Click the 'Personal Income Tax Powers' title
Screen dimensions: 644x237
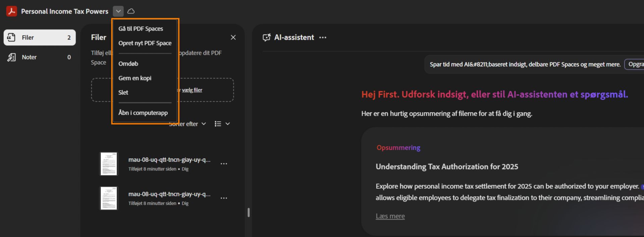65,11
